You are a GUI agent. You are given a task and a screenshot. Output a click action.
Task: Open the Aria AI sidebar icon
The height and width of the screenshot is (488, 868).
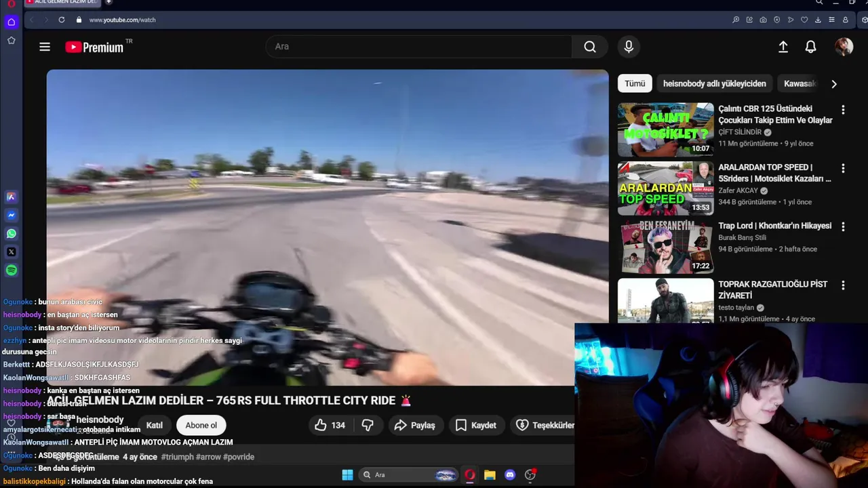pos(12,197)
